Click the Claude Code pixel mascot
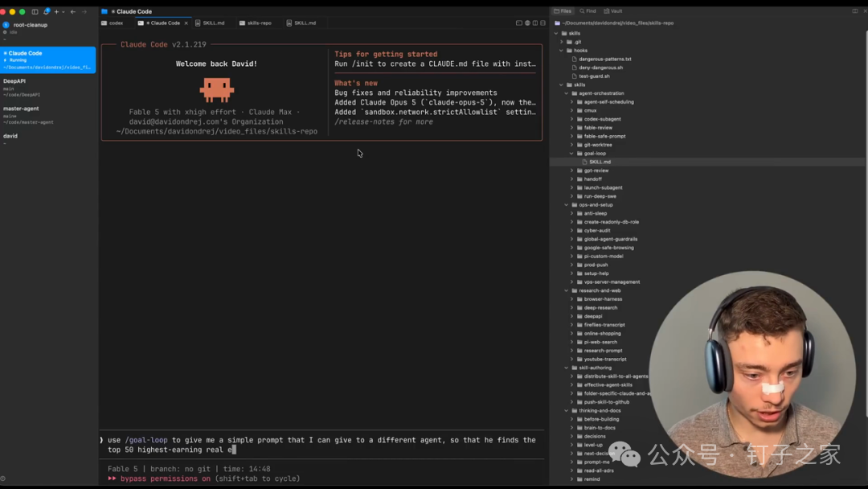Screen dimensions: 868x489 point(216,90)
